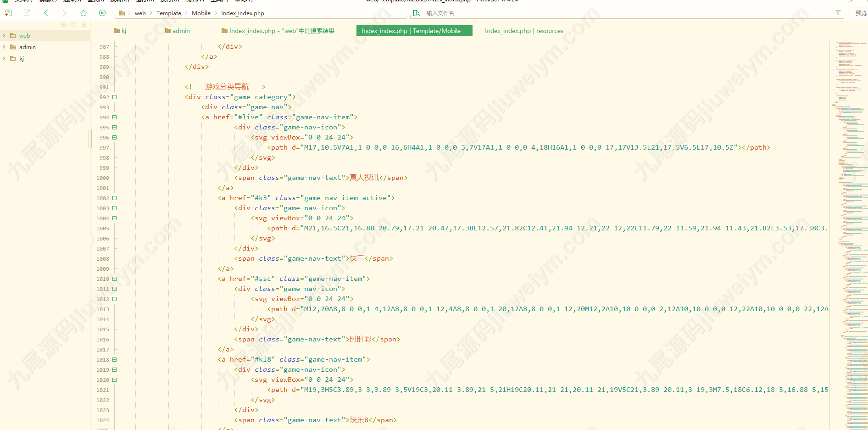The width and height of the screenshot is (868, 430).
Task: Click the file search magnifier icon
Action: tap(417, 13)
